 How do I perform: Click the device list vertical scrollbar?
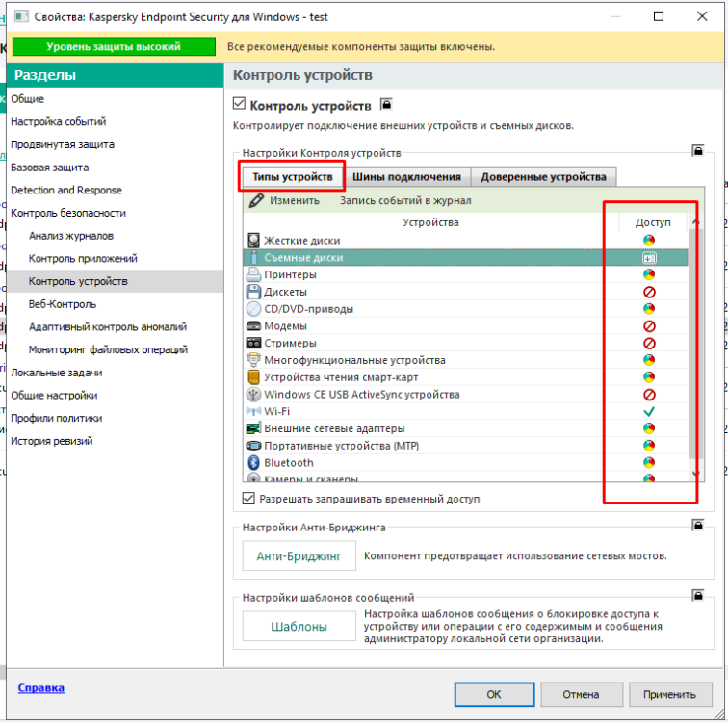coord(694,348)
